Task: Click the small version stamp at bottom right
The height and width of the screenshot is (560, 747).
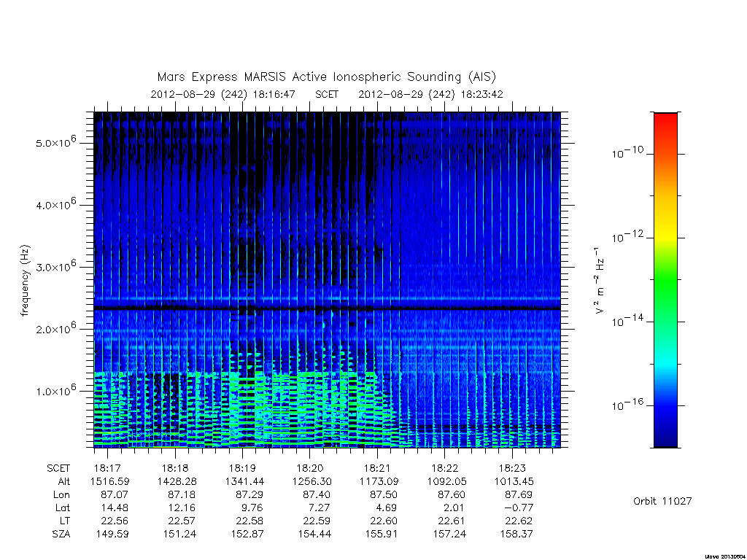Action: point(724,556)
